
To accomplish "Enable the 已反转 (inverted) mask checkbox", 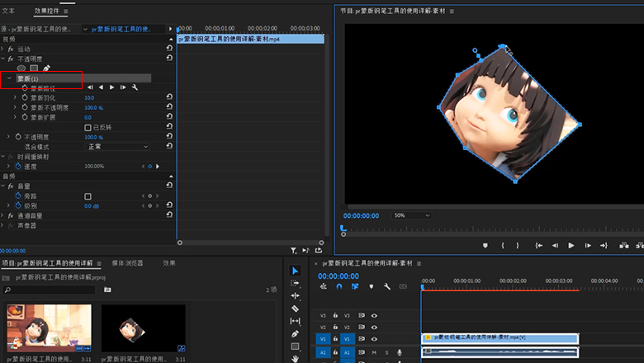I will coord(88,128).
